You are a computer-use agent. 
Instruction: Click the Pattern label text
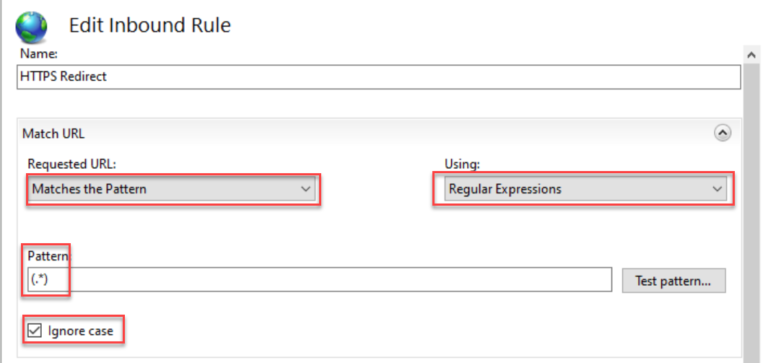coord(50,256)
